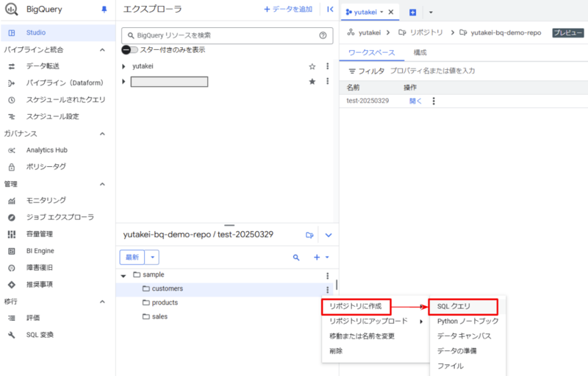Click the BI Engine icon

(x=12, y=251)
